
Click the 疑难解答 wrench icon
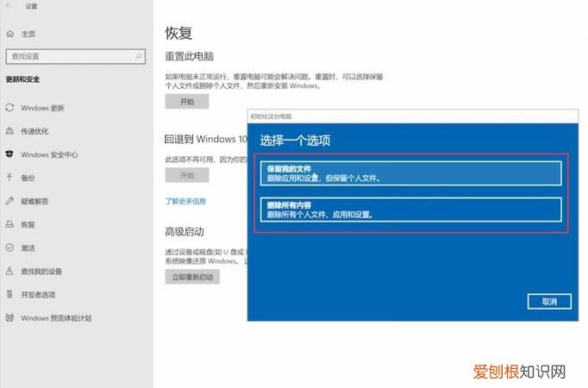[x=9, y=201]
